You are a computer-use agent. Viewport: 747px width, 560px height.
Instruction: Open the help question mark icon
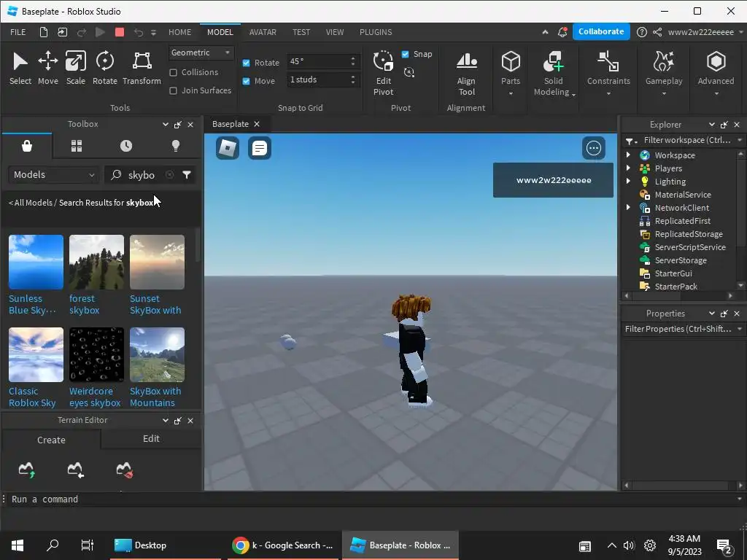642,32
